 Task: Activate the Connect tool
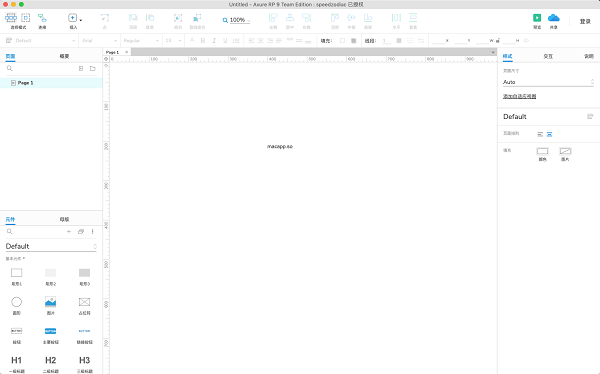point(42,18)
